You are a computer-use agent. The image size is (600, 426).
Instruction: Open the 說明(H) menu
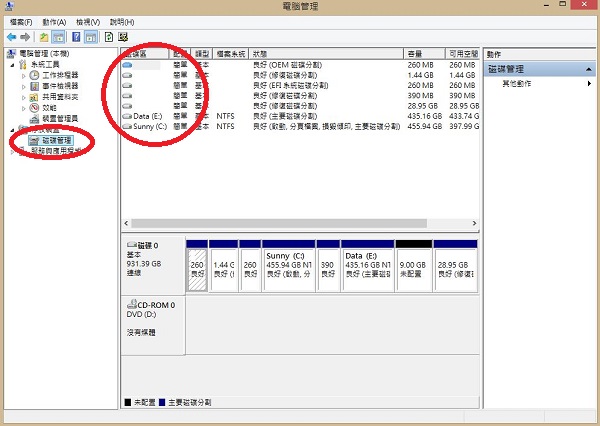[122, 22]
